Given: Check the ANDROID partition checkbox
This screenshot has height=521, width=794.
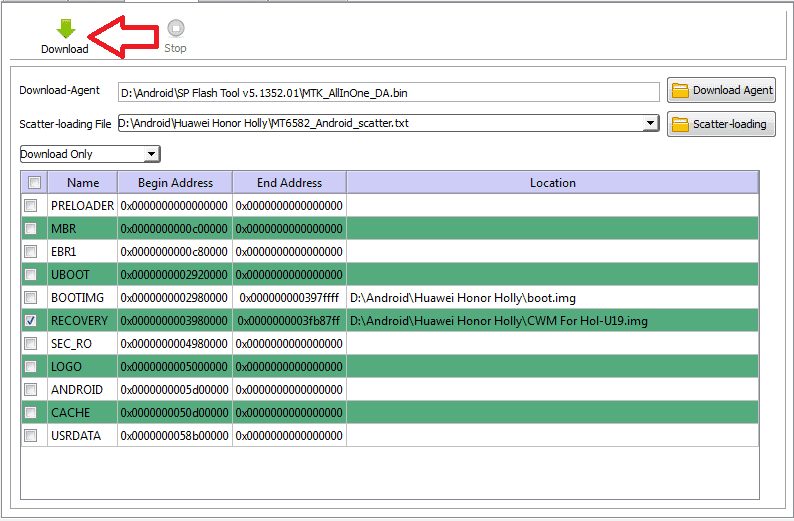Looking at the screenshot, I should pos(31,389).
